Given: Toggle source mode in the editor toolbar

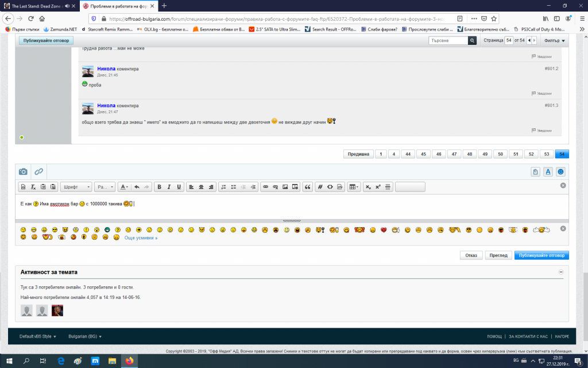Looking at the screenshot, I should tap(23, 187).
